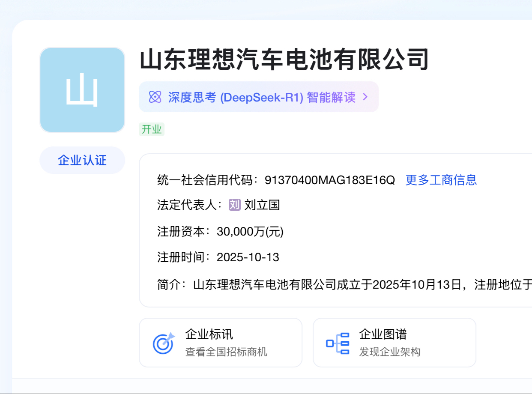
Task: Click the 企业图谱 card title
Action: coord(383,334)
